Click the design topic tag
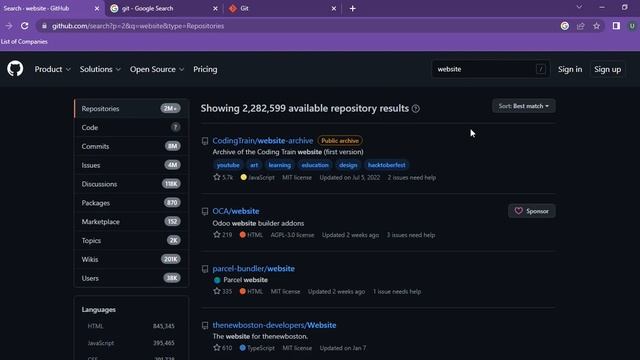Viewport: 640px width, 360px height. click(x=348, y=165)
